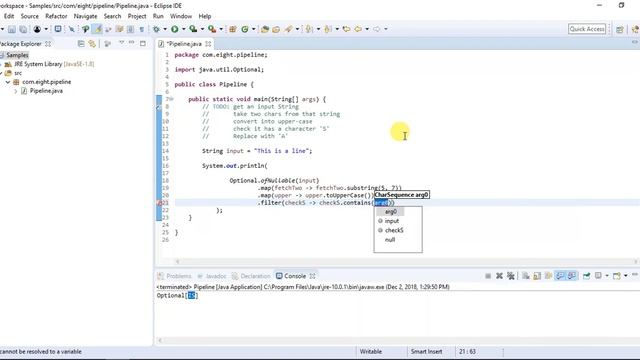This screenshot has height=360, width=640.
Task: Click the Coverage launch icon
Action: click(x=193, y=29)
